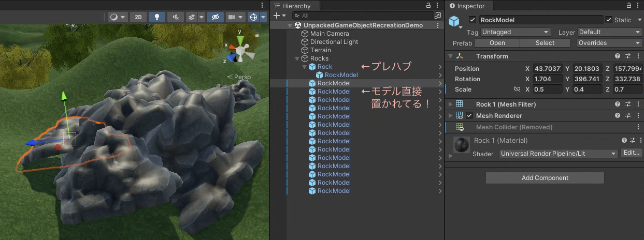This screenshot has width=644, height=240.
Task: Open the scene shading mode dropdown
Action: pos(118,17)
